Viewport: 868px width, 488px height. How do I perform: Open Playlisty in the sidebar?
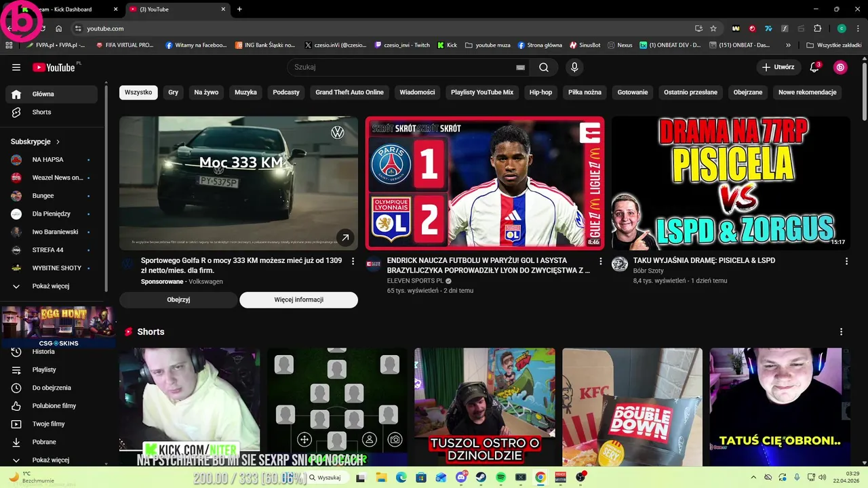click(x=52, y=369)
